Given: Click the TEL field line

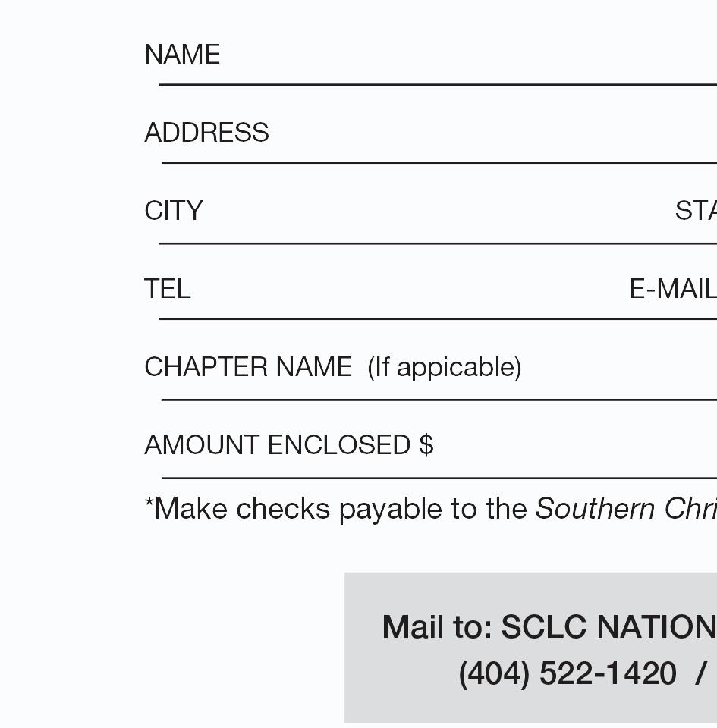Looking at the screenshot, I should coord(438,319).
